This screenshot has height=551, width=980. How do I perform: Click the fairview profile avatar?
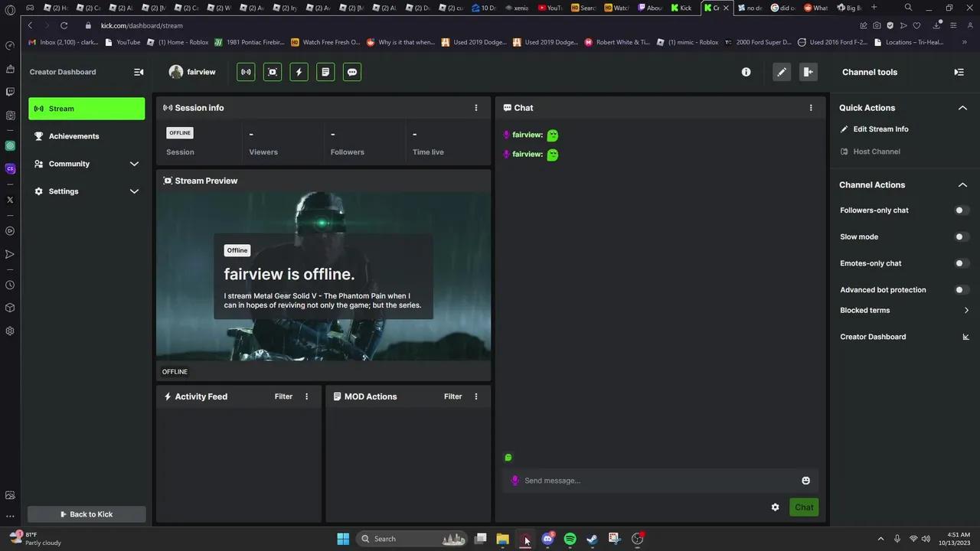[176, 72]
